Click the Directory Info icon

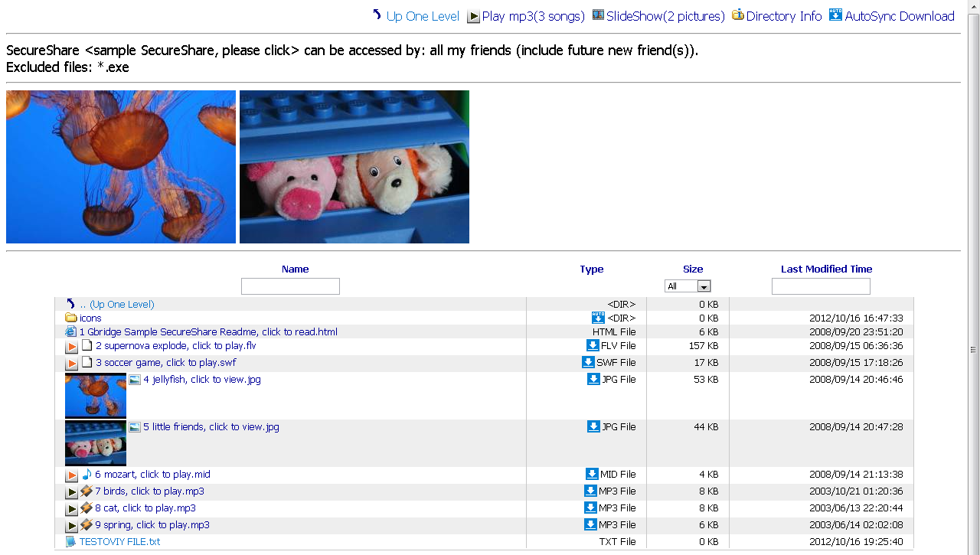pyautogui.click(x=738, y=15)
